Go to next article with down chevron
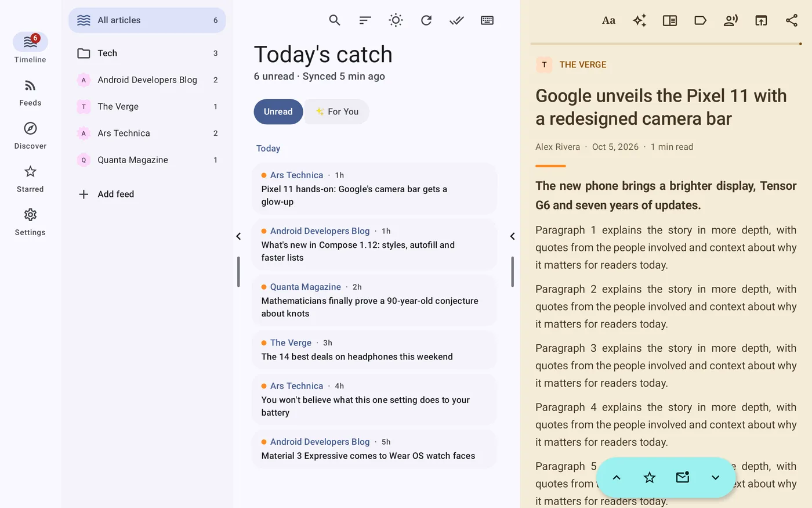Image resolution: width=812 pixels, height=508 pixels. coord(715,477)
